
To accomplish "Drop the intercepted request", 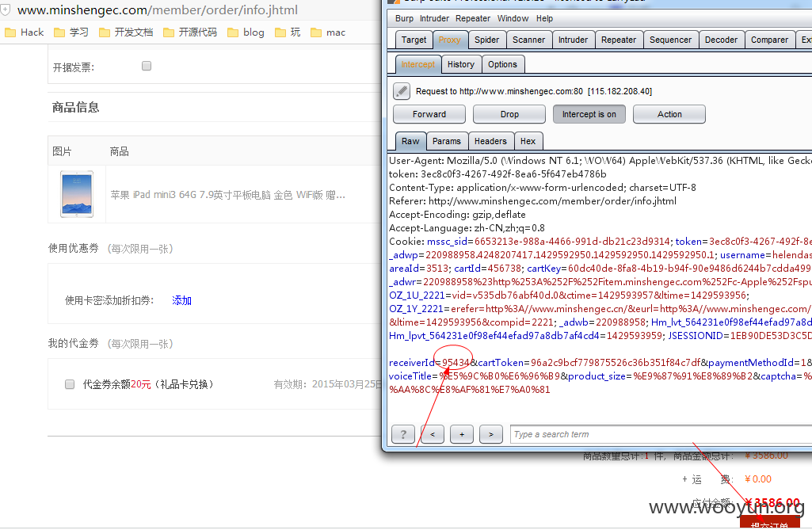I will [x=509, y=114].
